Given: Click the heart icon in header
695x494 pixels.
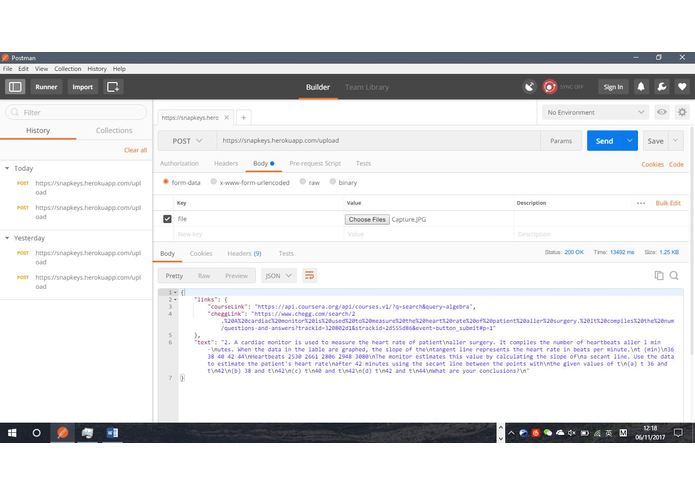Looking at the screenshot, I should point(682,87).
